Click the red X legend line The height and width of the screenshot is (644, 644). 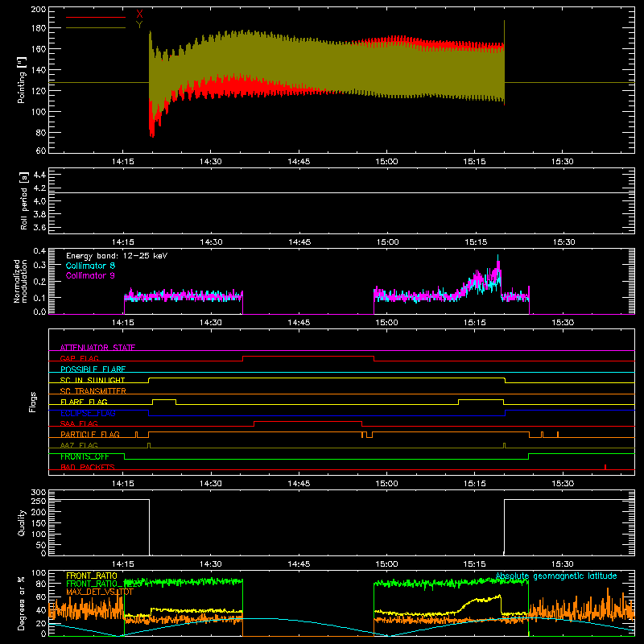96,17
